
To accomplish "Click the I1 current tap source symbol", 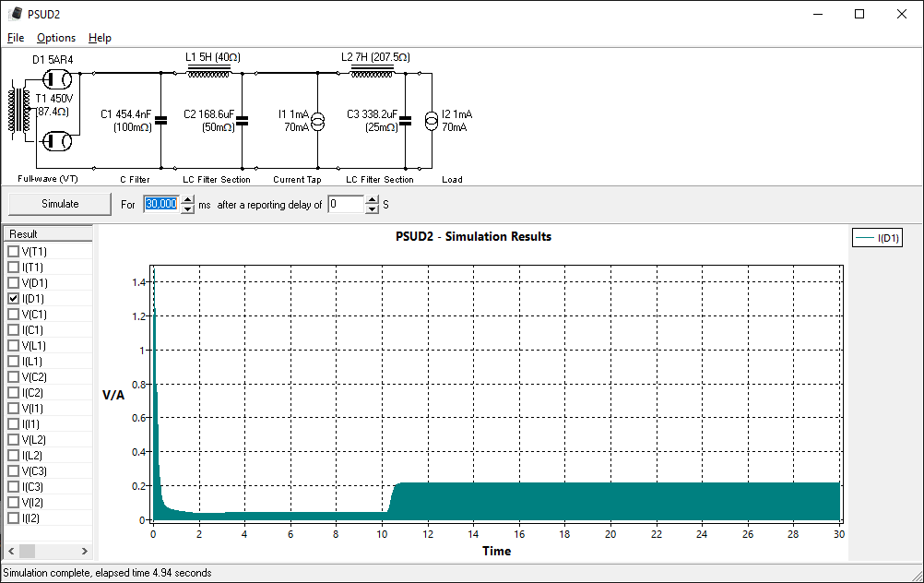I will coord(317,121).
